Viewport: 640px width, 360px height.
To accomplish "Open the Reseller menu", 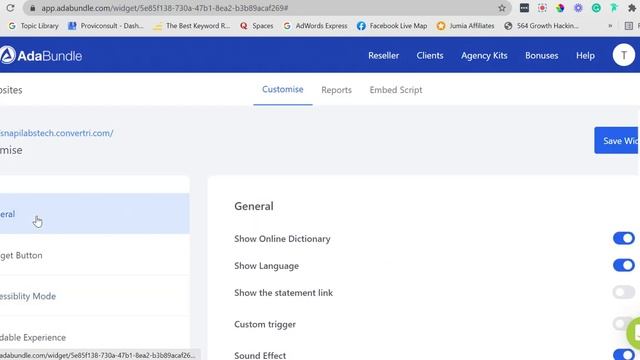I will click(383, 56).
